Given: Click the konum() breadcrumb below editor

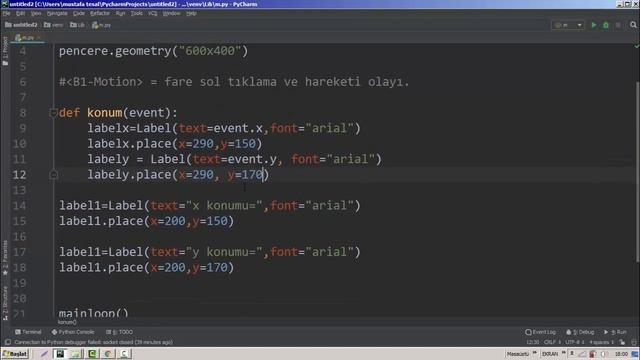Looking at the screenshot, I should tap(67, 322).
